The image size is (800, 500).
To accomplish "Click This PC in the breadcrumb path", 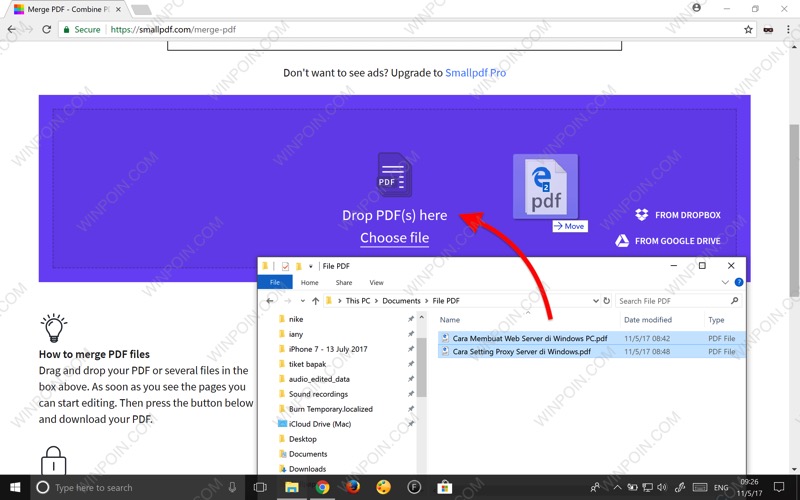I will coord(358,301).
